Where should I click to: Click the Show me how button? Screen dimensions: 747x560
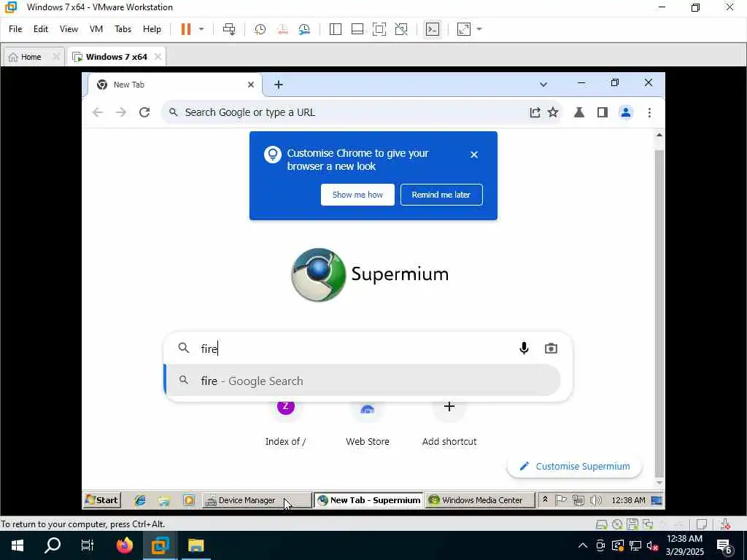(x=357, y=195)
